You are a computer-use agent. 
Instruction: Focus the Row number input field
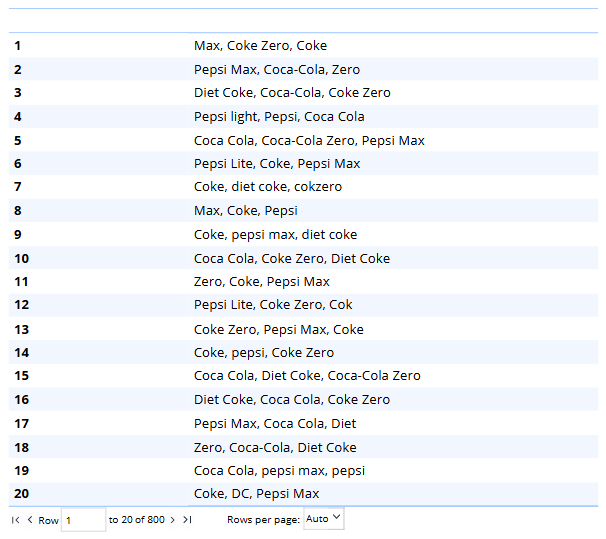tap(83, 520)
